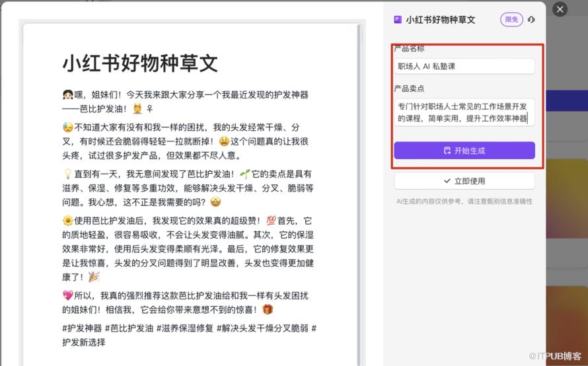Image resolution: width=588 pixels, height=366 pixels.
Task: Click the AI生成的内容仅供参考 disclaimer text
Action: [464, 201]
